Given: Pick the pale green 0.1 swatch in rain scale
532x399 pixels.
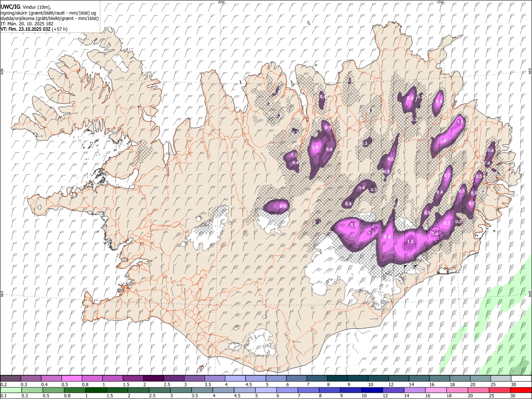Looking at the screenshot, I should point(11,390).
